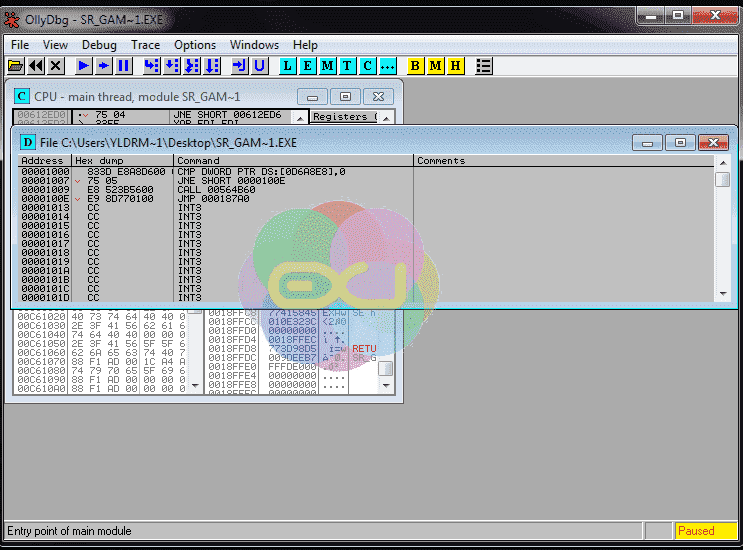Click up arrow of file dump scrollbar
Viewport: 743px width, 550px height.
[x=723, y=162]
